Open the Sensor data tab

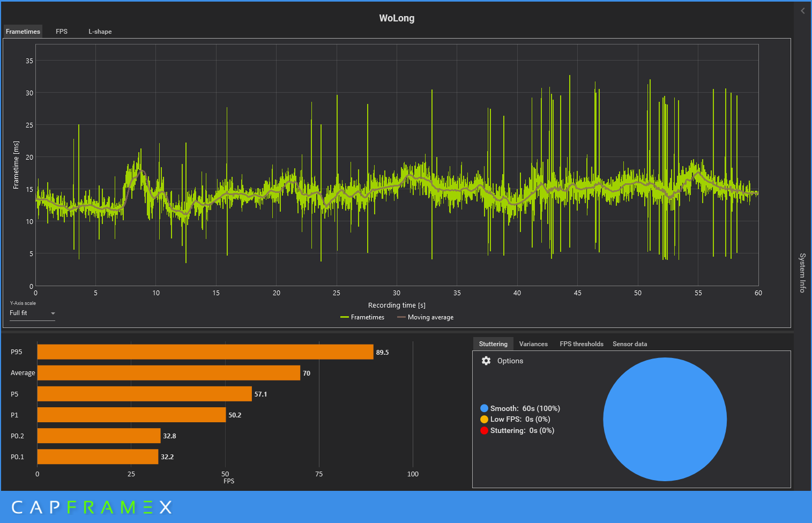(630, 344)
